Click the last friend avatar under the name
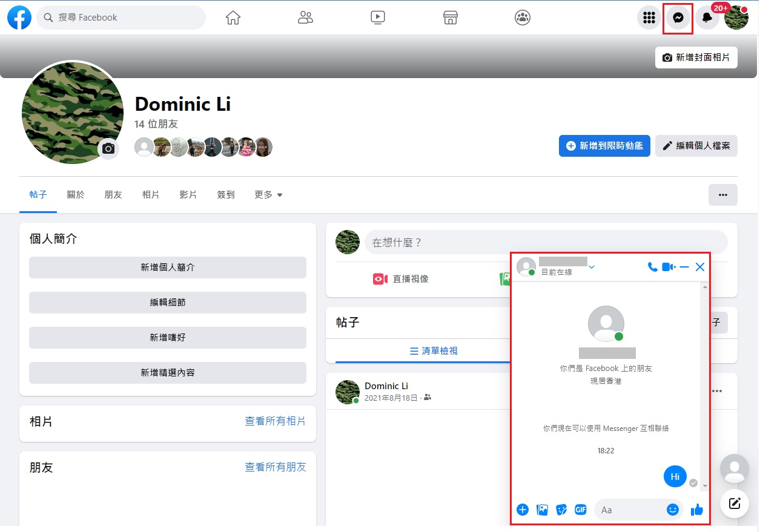760x532 pixels. [263, 147]
